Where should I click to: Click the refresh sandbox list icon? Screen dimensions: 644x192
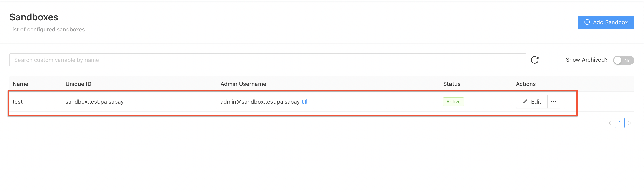[x=534, y=60]
